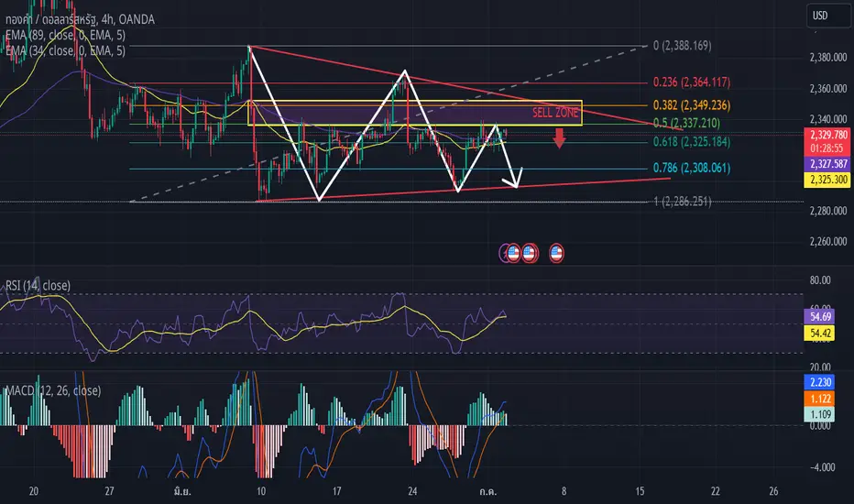854x504 pixels.
Task: Click the 2,280.000 price axis label
Action: pyautogui.click(x=828, y=211)
